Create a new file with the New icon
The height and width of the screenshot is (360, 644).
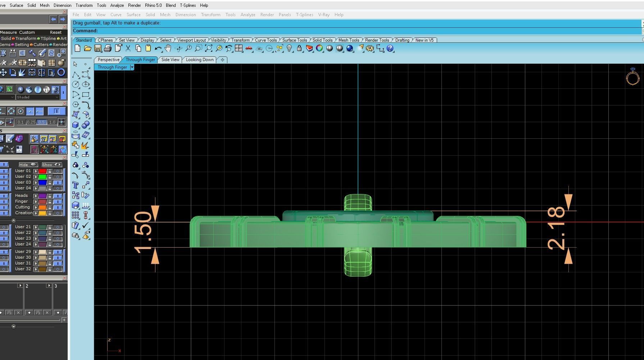pos(77,49)
